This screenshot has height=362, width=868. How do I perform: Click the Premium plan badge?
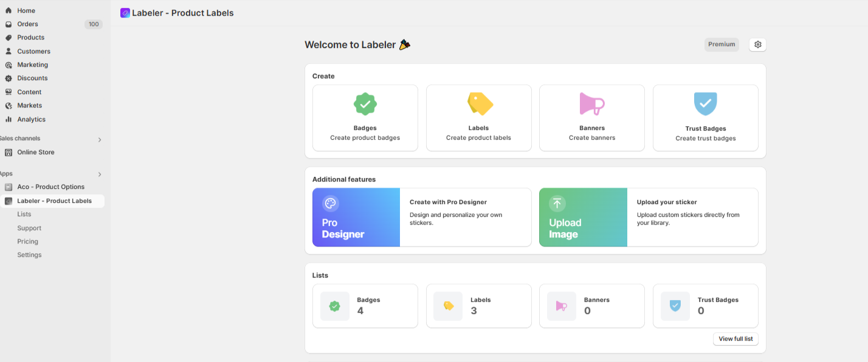pos(722,44)
